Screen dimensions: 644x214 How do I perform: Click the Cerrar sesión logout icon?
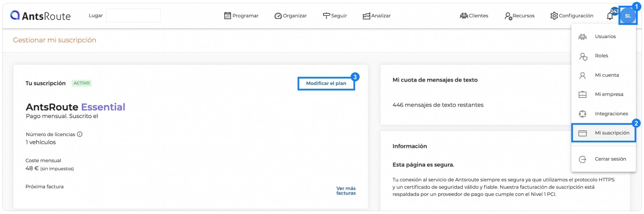583,159
